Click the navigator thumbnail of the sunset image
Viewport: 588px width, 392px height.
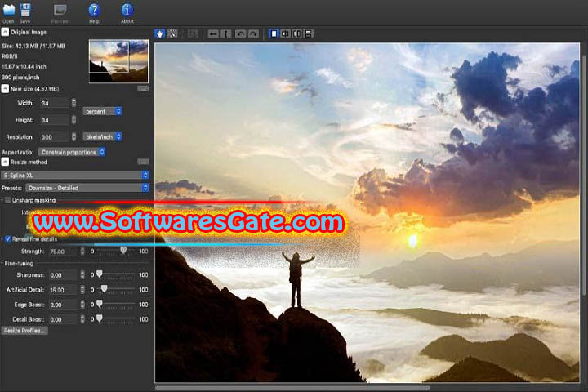[x=118, y=61]
